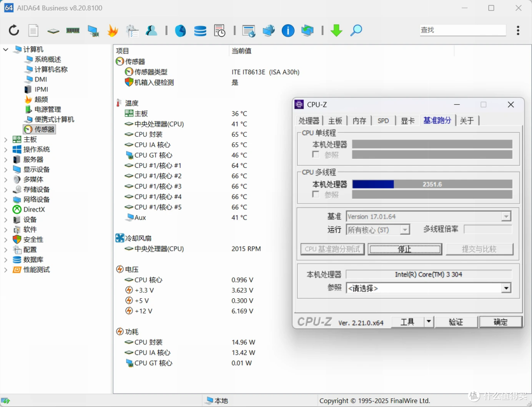Viewport: 532px width, 407px height.
Task: Switch to the 处理器 tab in CPU-Z
Action: 309,121
